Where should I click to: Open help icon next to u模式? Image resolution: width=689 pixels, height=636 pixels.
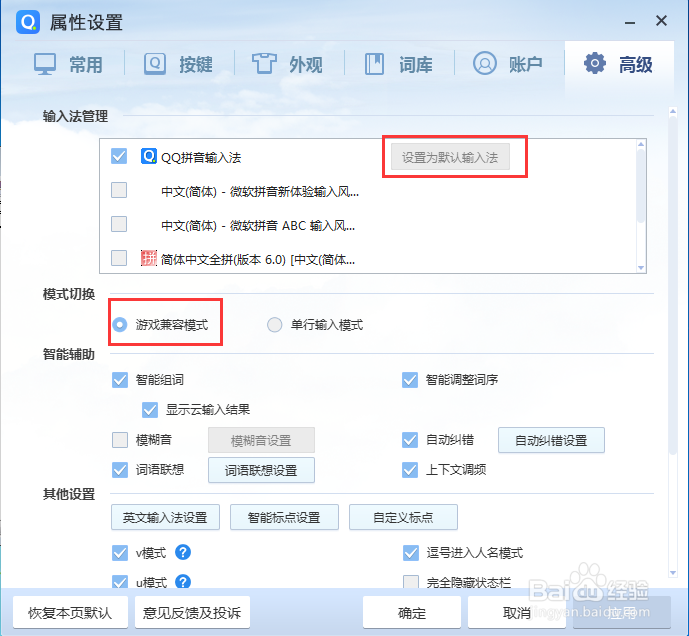[x=183, y=582]
